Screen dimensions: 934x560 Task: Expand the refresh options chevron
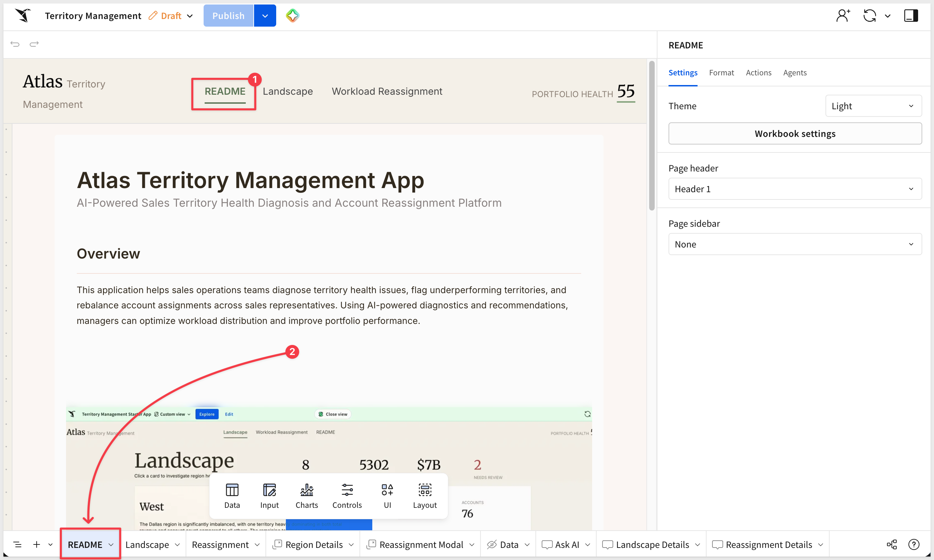888,16
